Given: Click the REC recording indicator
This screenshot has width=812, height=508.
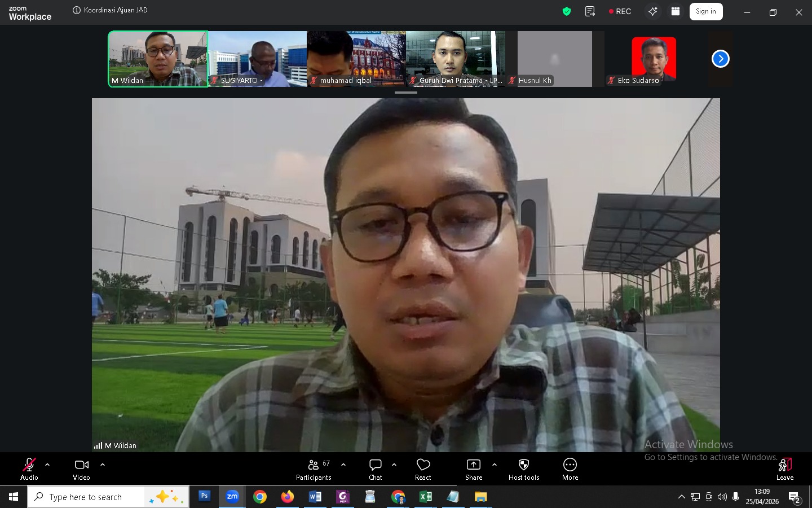Looking at the screenshot, I should tap(620, 11).
